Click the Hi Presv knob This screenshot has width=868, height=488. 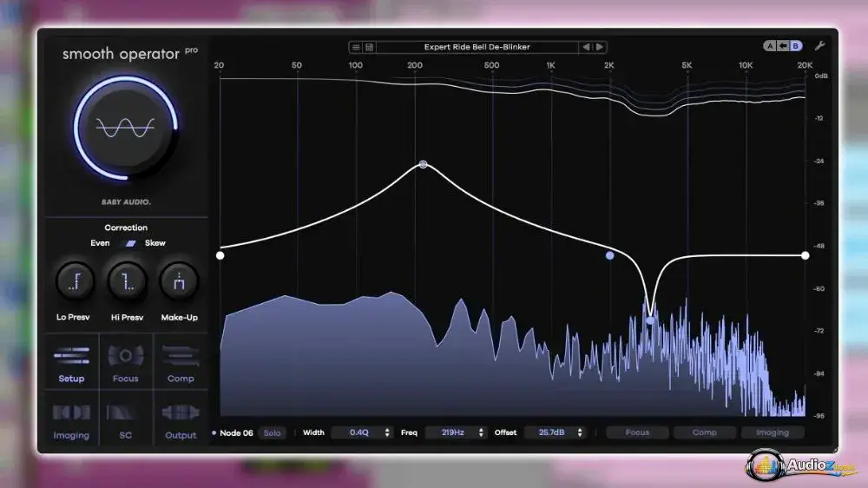(127, 281)
